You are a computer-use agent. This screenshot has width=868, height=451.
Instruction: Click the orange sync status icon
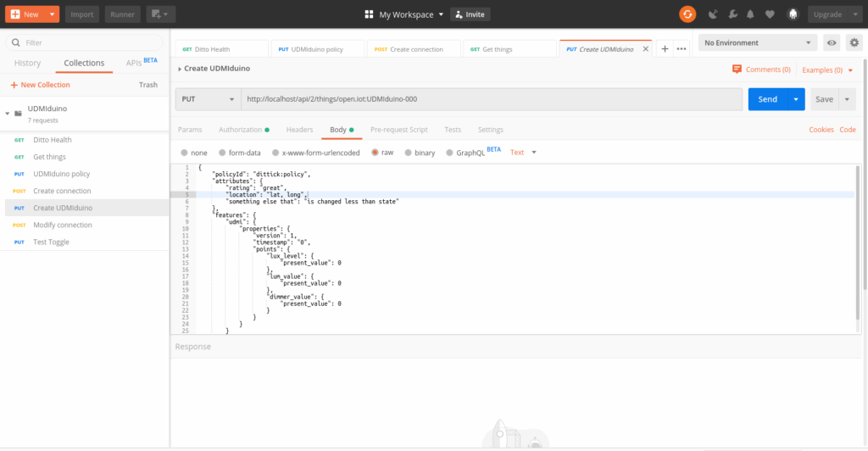tap(687, 14)
